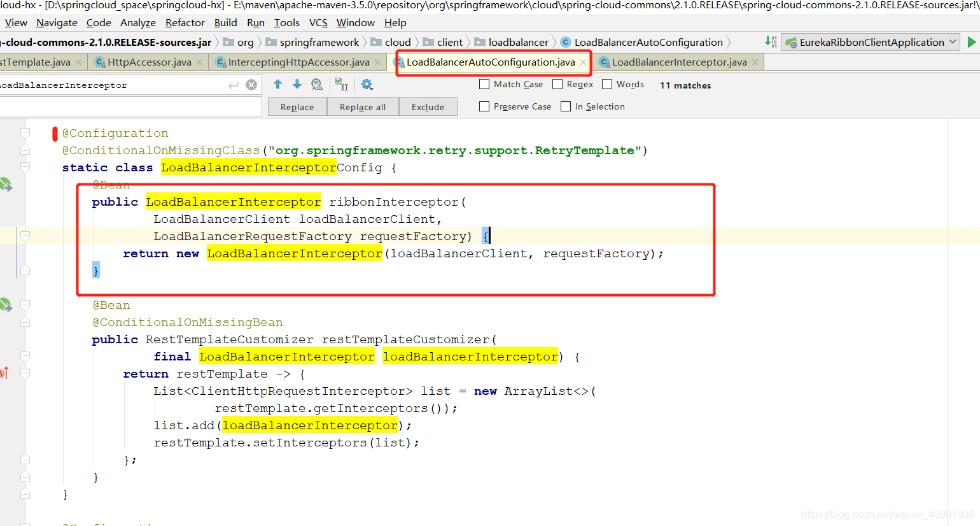Enable the Match Case checkbox
980x526 pixels.
pos(484,84)
